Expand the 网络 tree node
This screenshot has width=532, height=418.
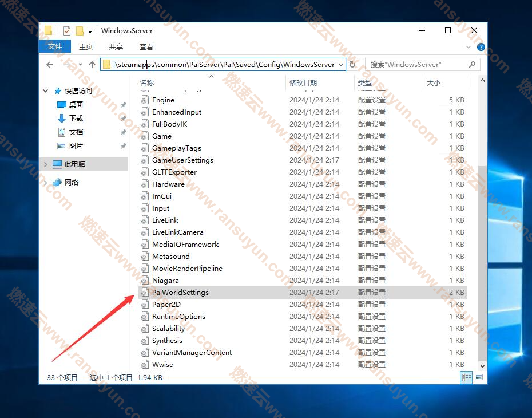pyautogui.click(x=45, y=183)
